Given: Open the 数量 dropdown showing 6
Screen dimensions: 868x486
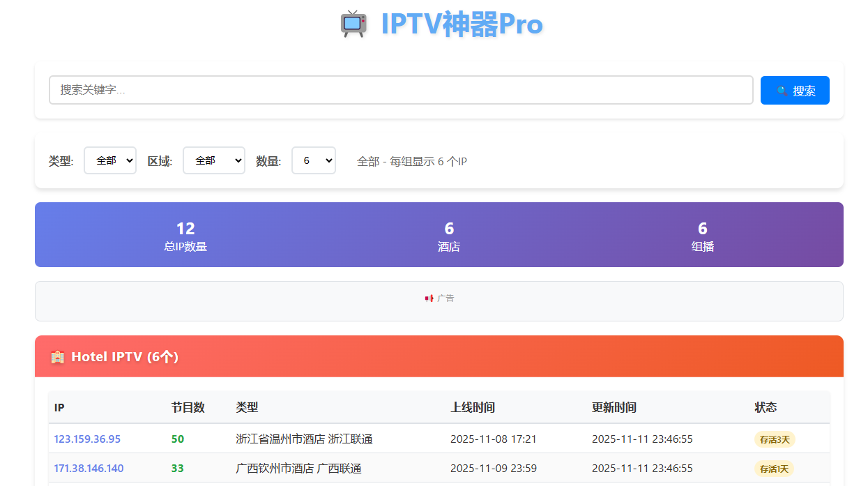Looking at the screenshot, I should tap(313, 160).
